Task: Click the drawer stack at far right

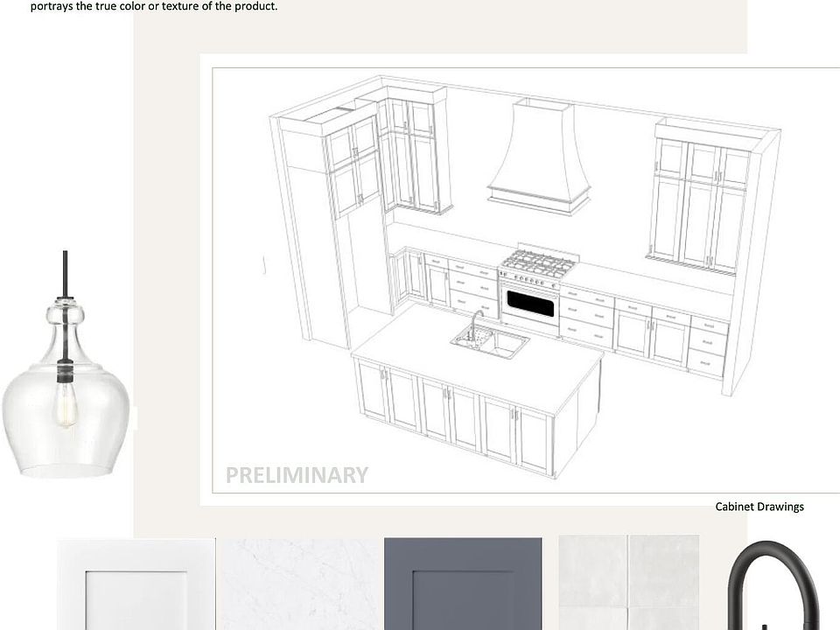Action: [707, 346]
